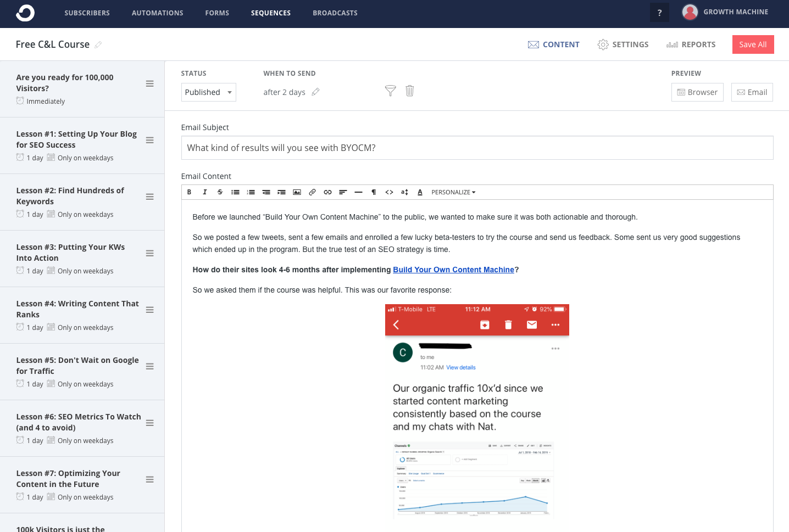
Task: Click the 'after 2 days' send timing text
Action: click(284, 92)
